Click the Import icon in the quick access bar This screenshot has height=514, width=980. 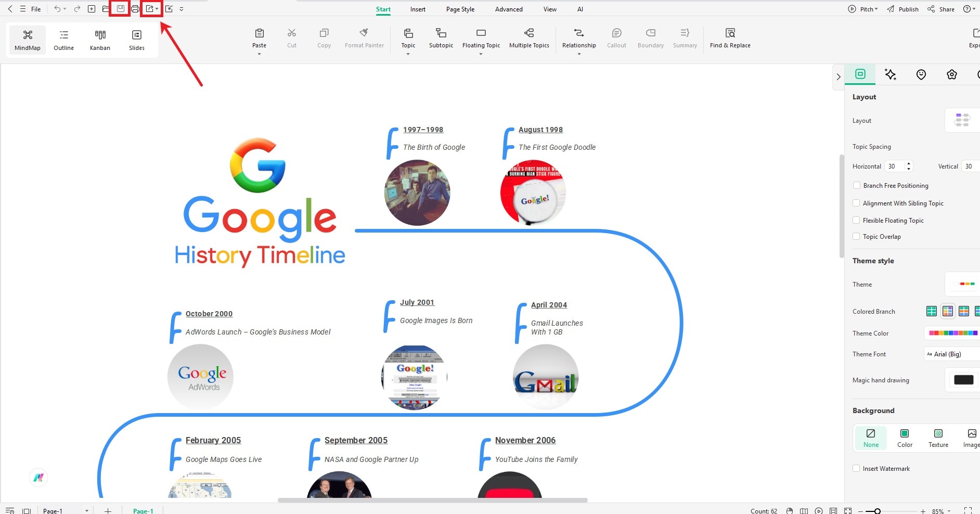pyautogui.click(x=169, y=9)
